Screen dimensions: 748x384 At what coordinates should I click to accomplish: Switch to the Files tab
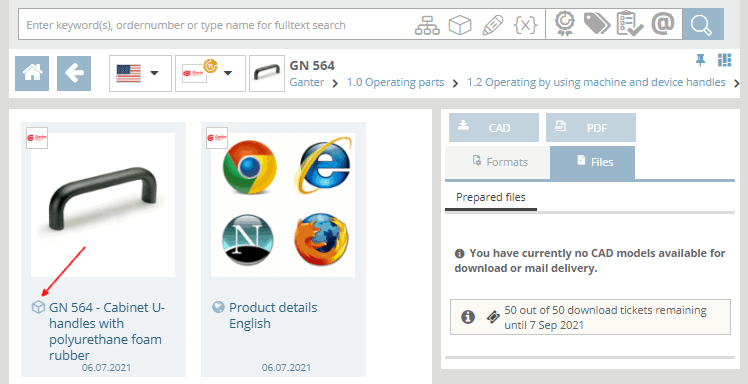click(x=592, y=162)
